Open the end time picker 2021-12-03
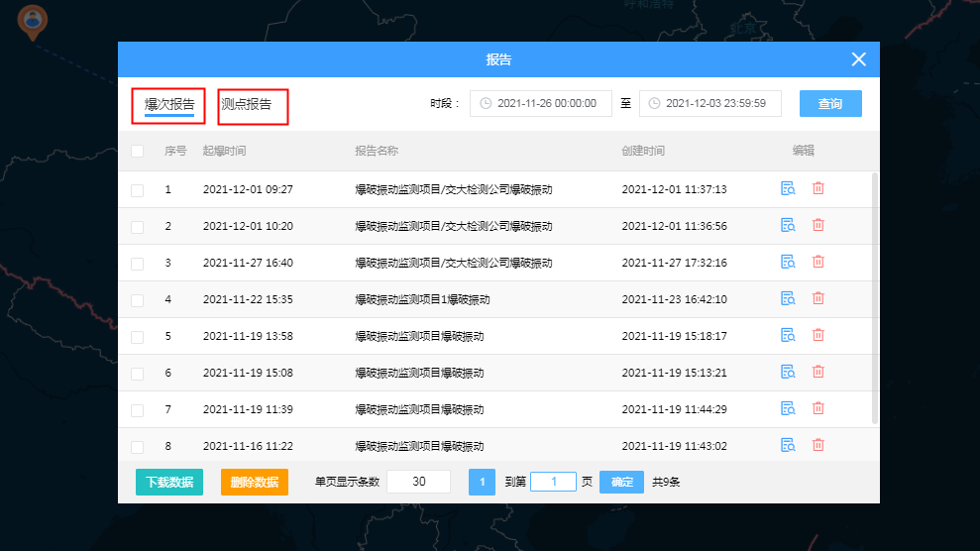Viewport: 980px width, 551px height. tap(710, 103)
